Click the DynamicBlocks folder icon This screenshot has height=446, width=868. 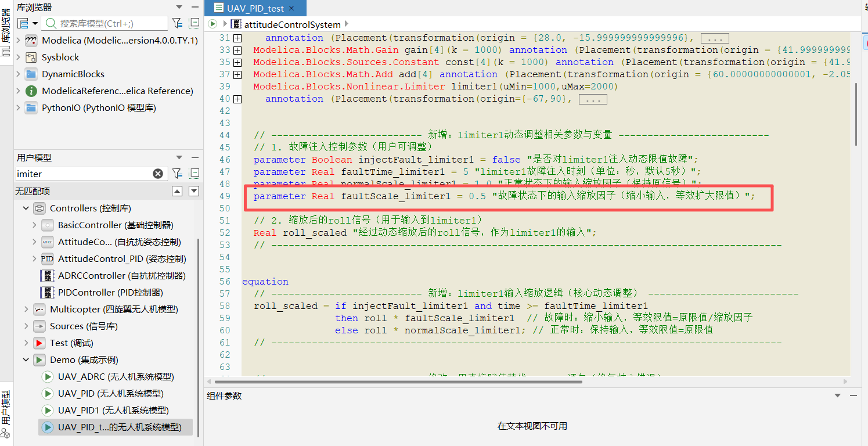[x=31, y=74]
